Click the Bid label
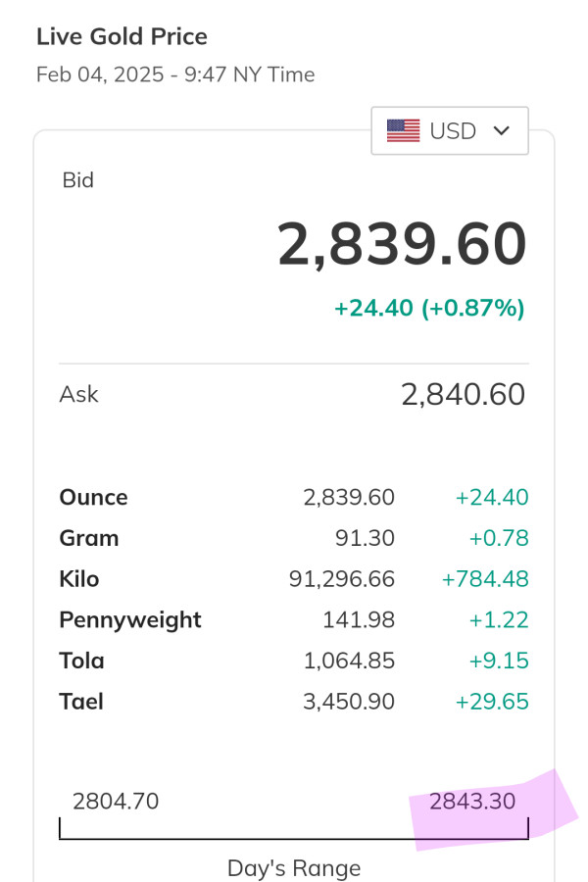This screenshot has height=882, width=588. coord(78,180)
